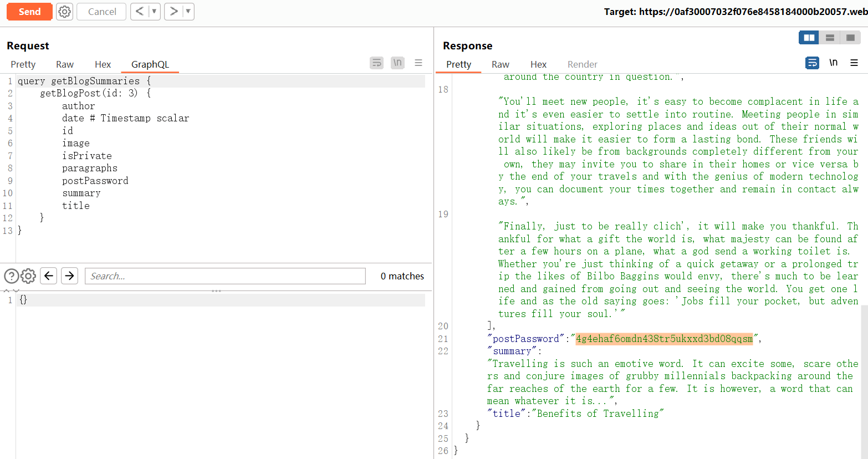Select the GraphQL request tab
This screenshot has width=868, height=459.
click(150, 64)
